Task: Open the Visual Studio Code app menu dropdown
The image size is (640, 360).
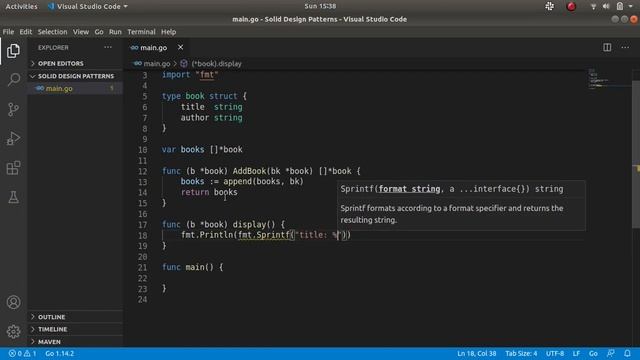Action: 88,6
